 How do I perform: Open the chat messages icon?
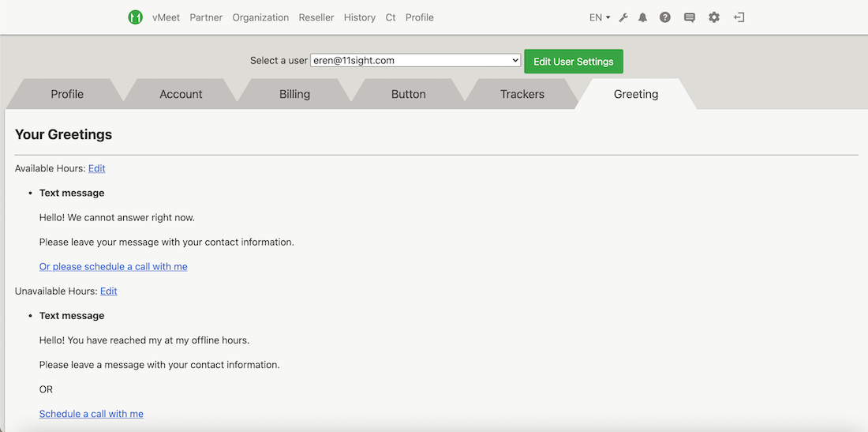(x=689, y=17)
